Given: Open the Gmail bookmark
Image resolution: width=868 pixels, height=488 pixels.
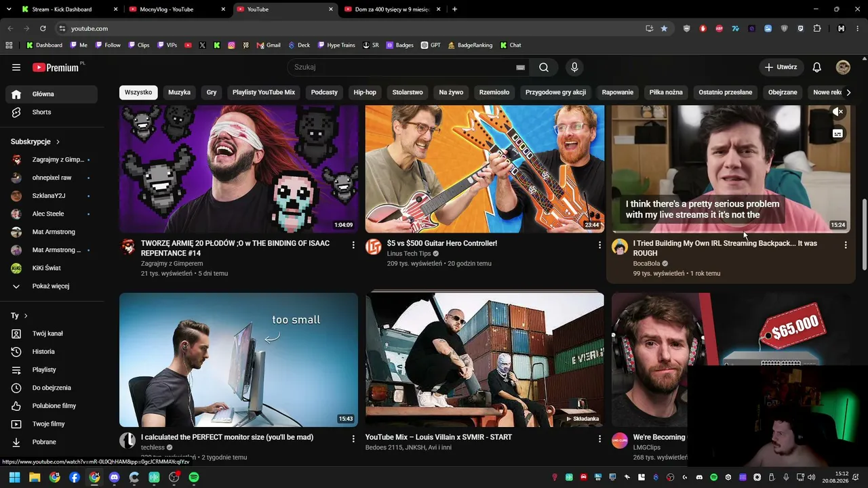Looking at the screenshot, I should pos(269,45).
